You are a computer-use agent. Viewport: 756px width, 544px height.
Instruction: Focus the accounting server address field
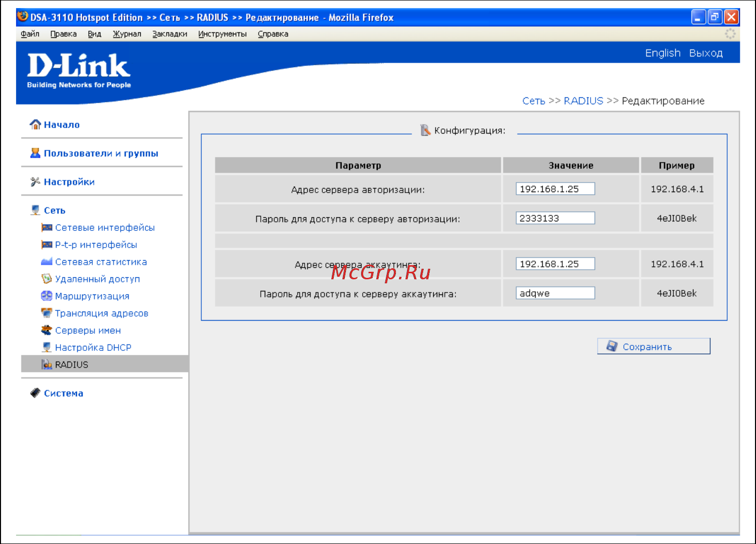(x=555, y=264)
